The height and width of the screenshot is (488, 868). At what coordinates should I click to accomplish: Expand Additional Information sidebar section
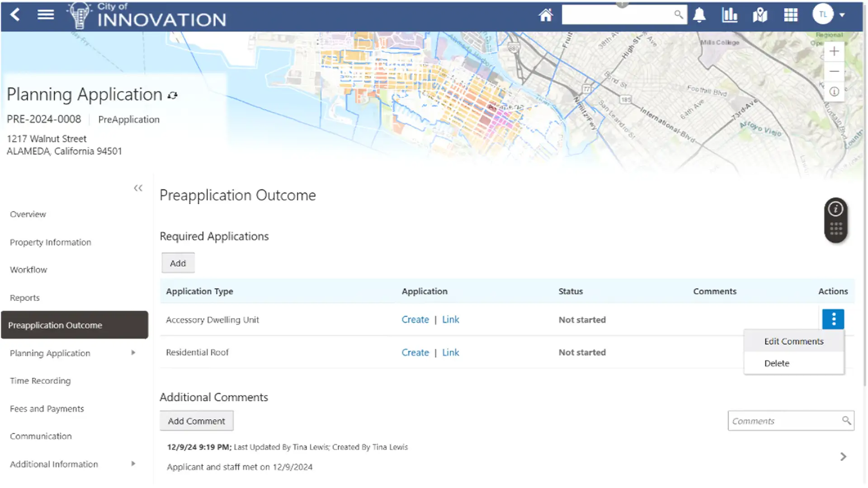pos(133,464)
